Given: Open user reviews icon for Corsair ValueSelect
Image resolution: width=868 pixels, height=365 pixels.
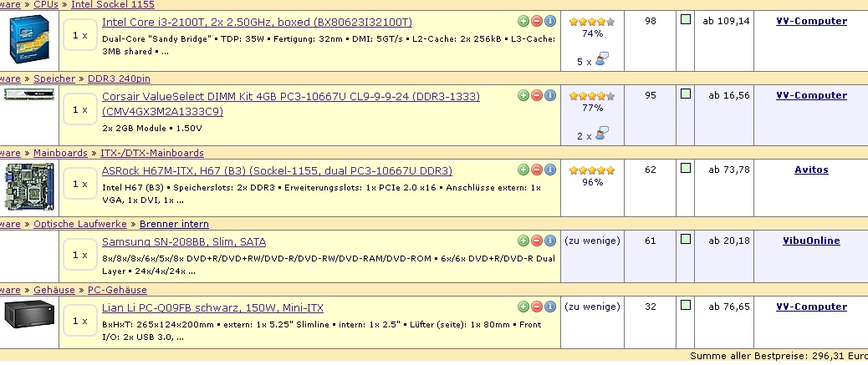Looking at the screenshot, I should click(602, 133).
